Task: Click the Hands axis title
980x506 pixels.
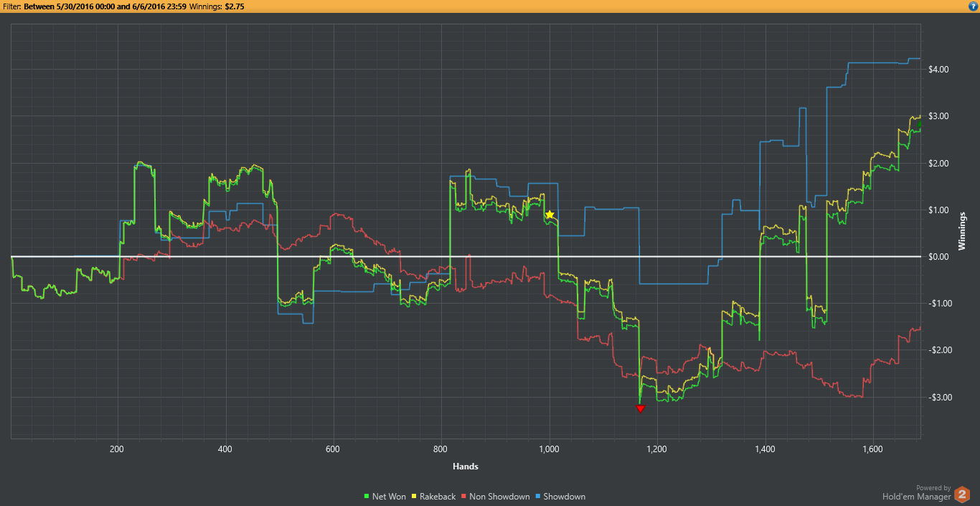Action: [x=466, y=467]
